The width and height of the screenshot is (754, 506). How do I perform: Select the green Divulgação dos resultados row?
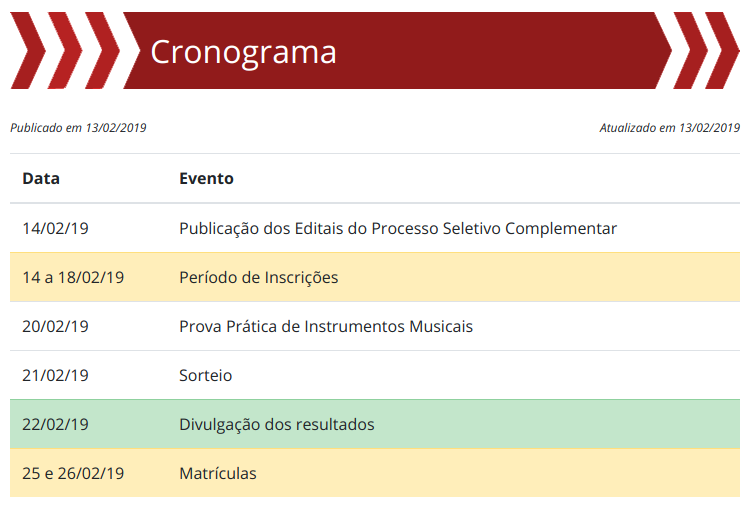277,424
